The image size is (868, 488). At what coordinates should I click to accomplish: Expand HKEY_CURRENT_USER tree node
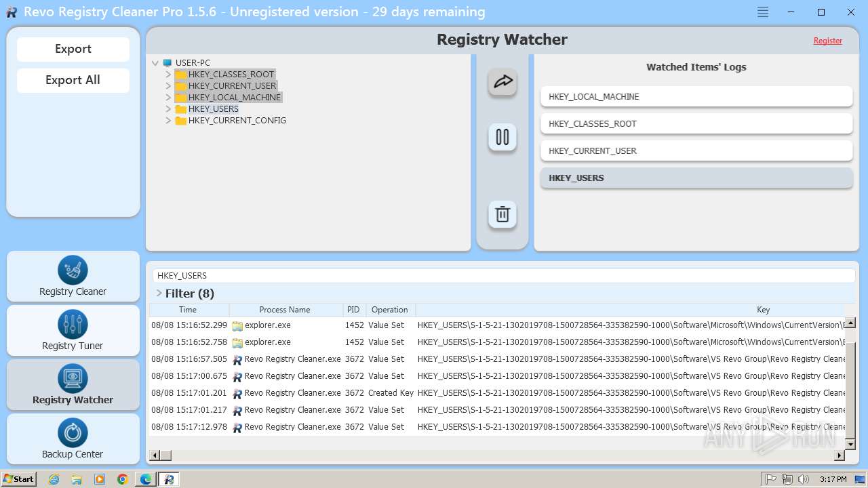(x=168, y=86)
